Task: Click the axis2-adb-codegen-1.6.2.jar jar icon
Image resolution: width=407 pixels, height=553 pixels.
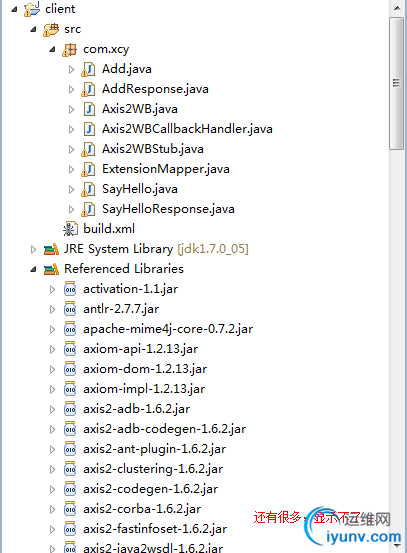Action: click(70, 429)
